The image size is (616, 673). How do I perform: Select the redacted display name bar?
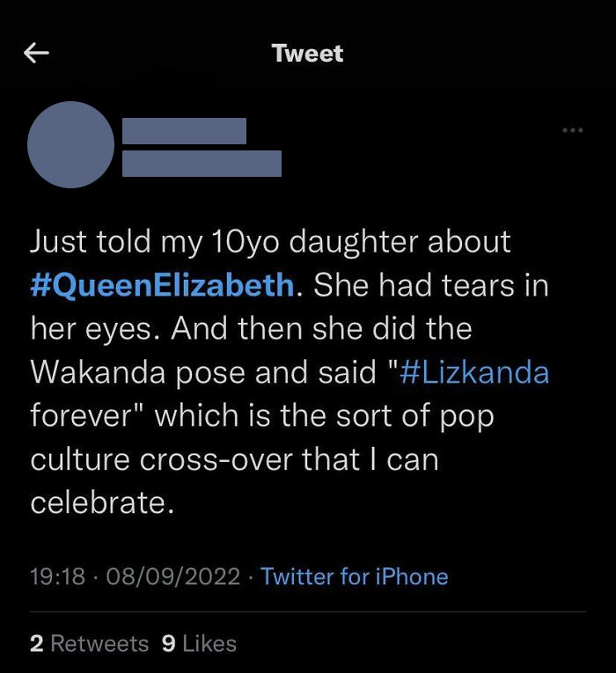tap(184, 131)
